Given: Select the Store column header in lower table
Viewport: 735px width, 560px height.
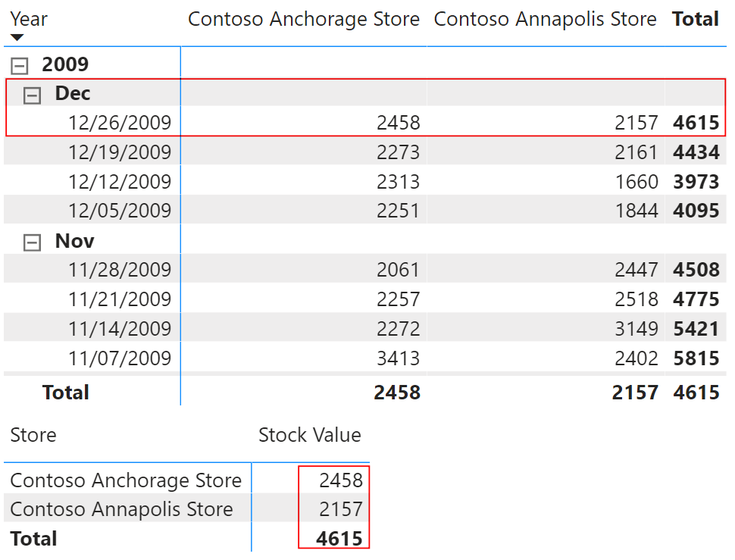Looking at the screenshot, I should click(33, 435).
